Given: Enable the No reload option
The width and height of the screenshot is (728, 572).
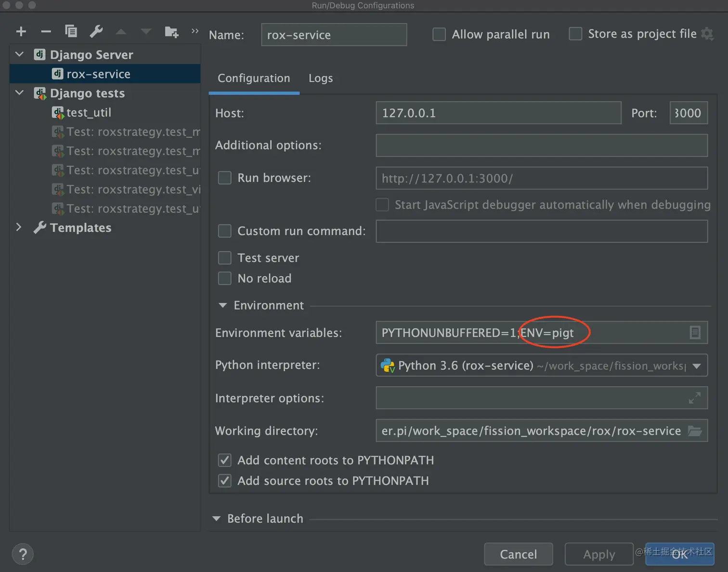Looking at the screenshot, I should 225,278.
